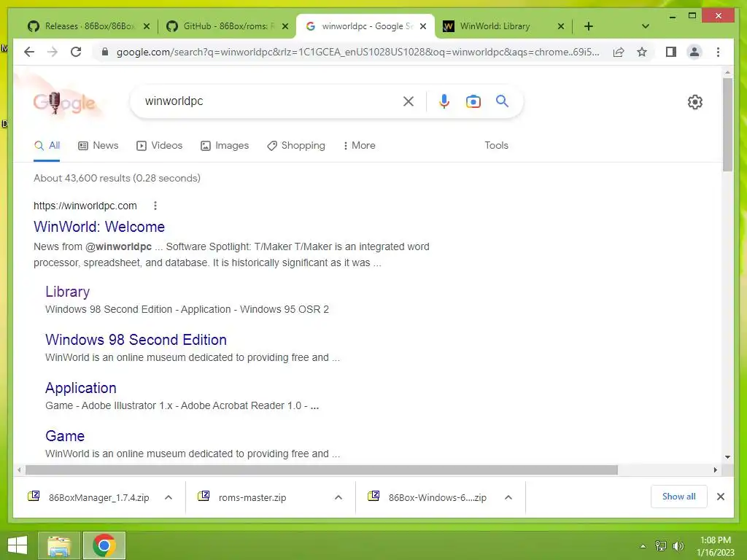Open File Explorer from taskbar
The image size is (747, 560).
click(x=58, y=545)
